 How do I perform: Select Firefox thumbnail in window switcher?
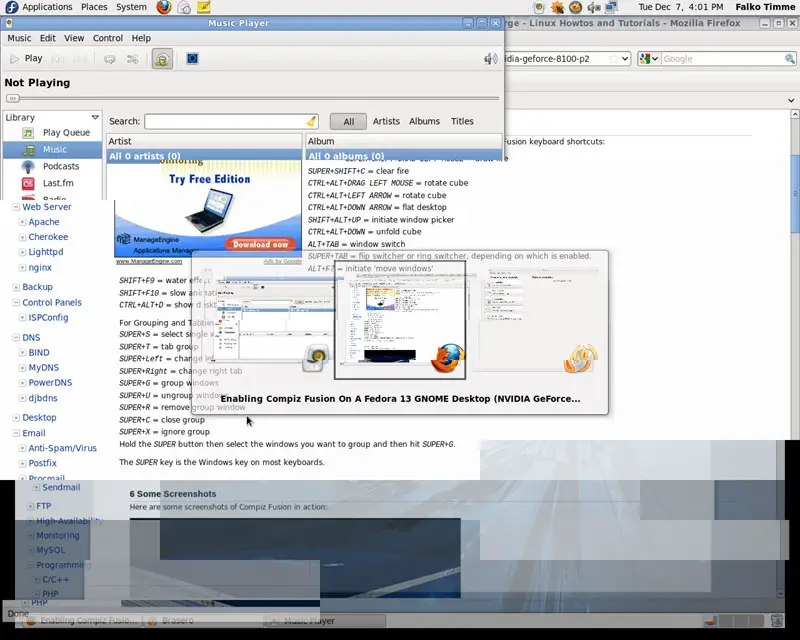tap(400, 321)
